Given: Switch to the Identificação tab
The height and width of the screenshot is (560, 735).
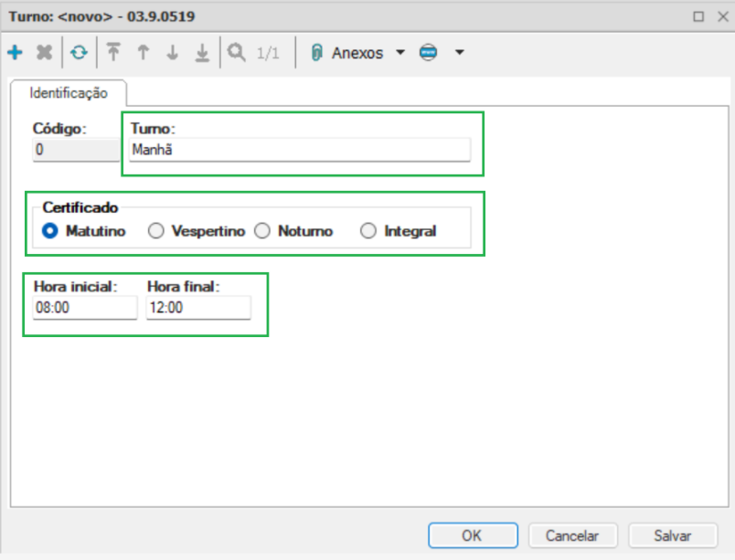Looking at the screenshot, I should click(69, 93).
